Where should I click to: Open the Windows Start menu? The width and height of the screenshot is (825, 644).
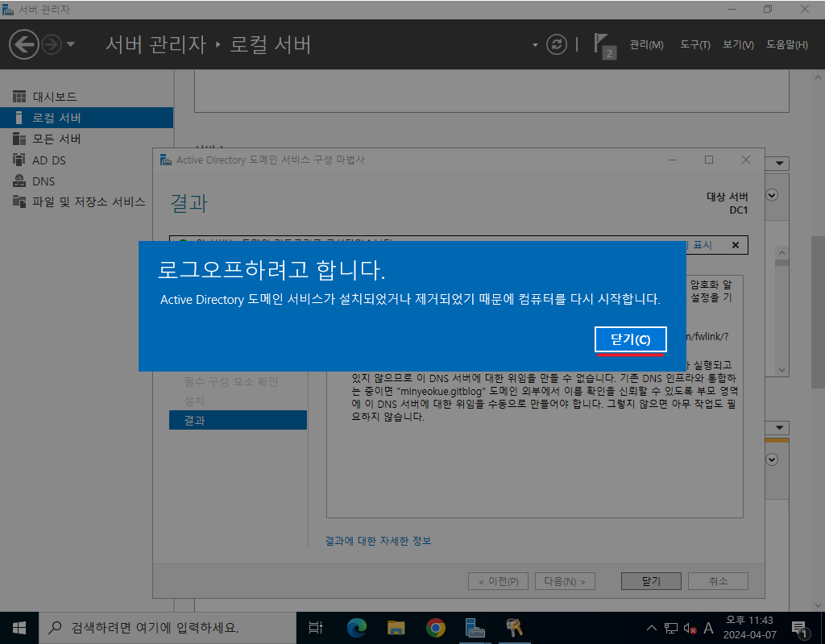tap(19, 628)
